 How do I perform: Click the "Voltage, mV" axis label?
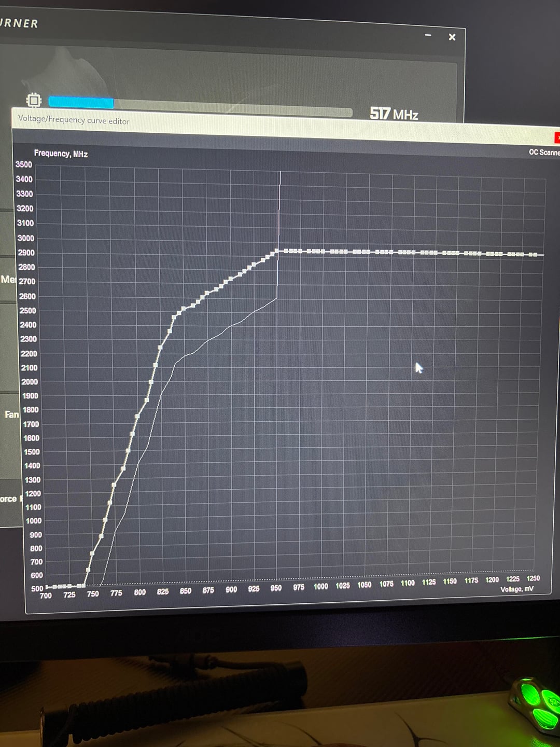click(x=516, y=589)
